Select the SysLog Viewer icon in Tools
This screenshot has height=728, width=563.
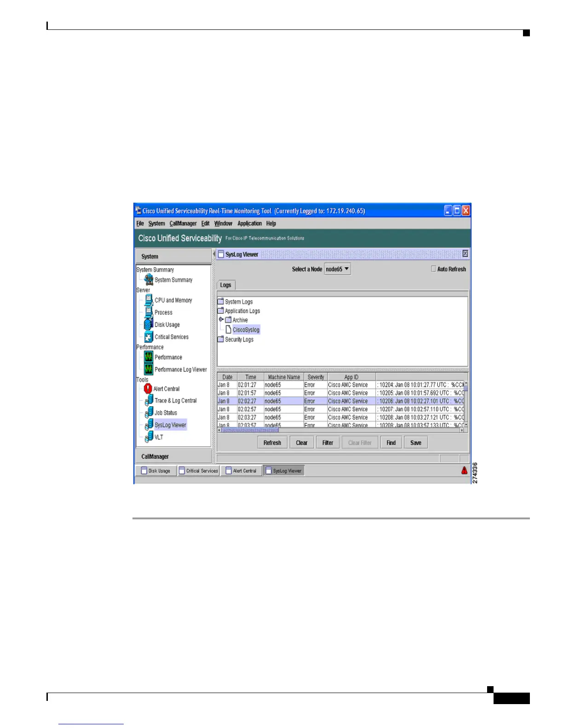coord(149,425)
